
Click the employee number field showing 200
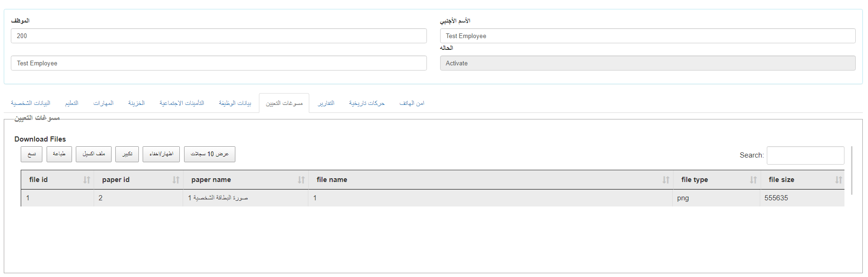[x=218, y=36]
